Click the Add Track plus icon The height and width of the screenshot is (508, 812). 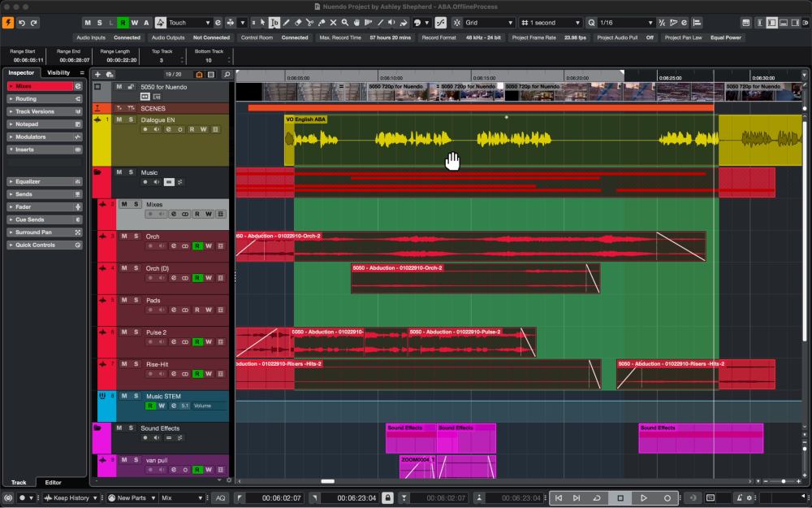point(97,74)
